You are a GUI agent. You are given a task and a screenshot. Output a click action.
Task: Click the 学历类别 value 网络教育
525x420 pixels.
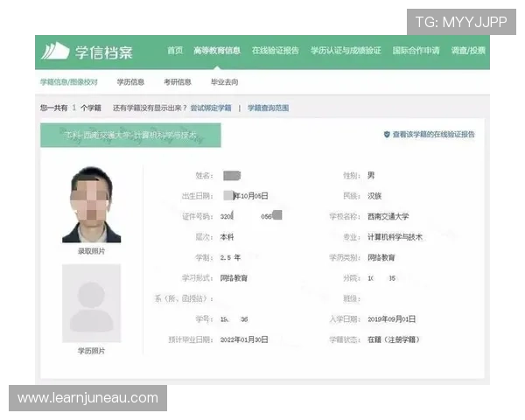point(381,257)
